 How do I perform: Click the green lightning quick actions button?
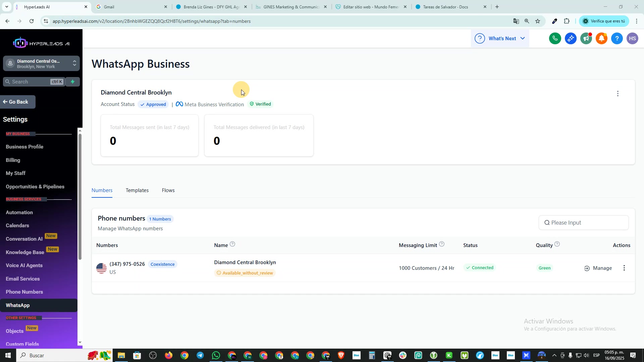pos(72,82)
